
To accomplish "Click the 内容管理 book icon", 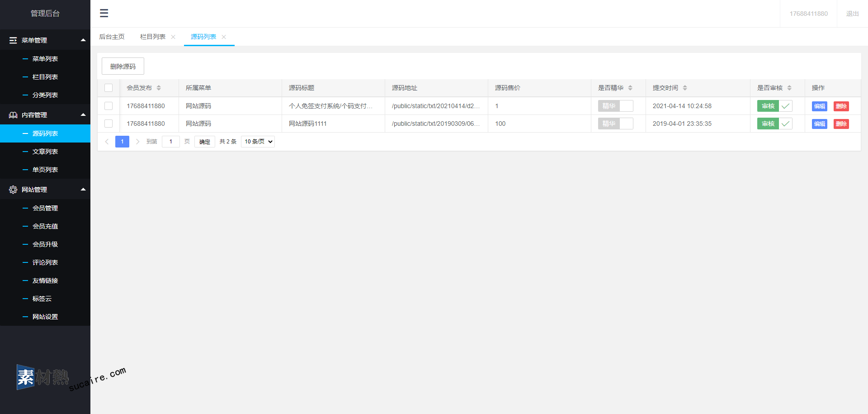I will [13, 115].
